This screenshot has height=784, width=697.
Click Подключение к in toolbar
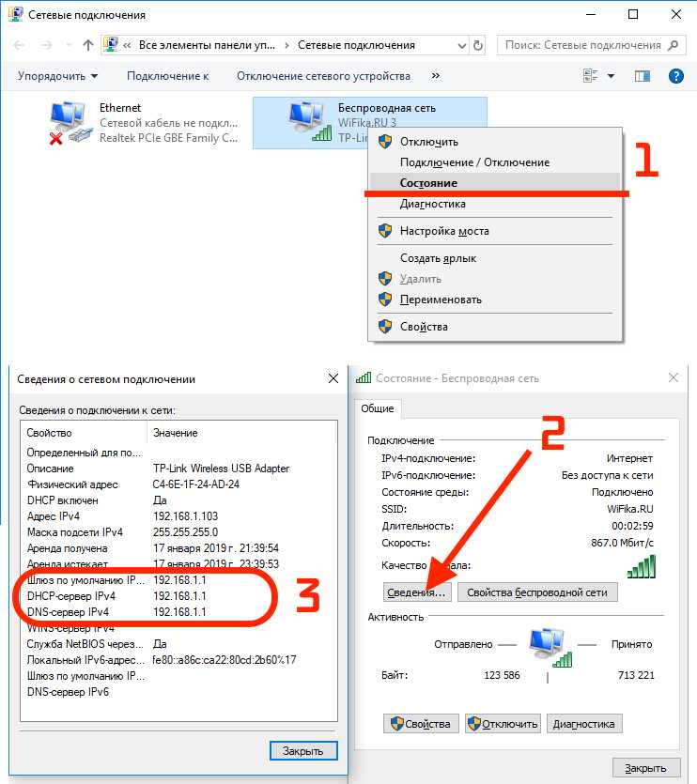tap(167, 76)
